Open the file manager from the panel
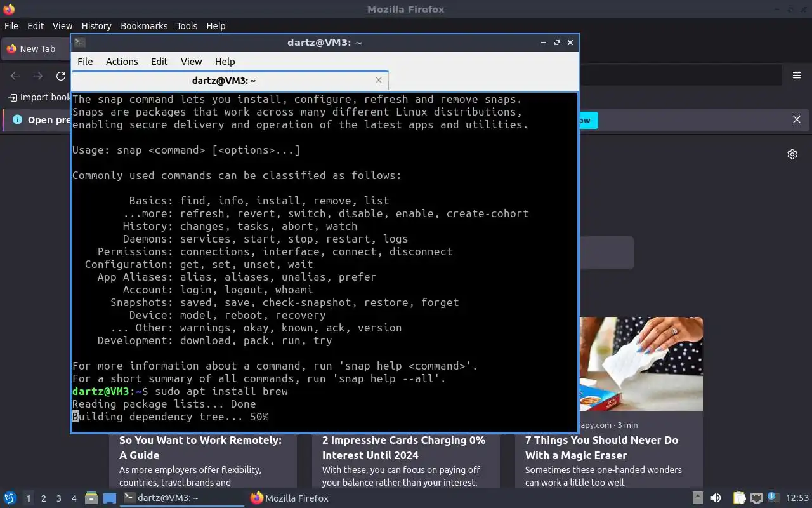812x508 pixels. point(91,498)
